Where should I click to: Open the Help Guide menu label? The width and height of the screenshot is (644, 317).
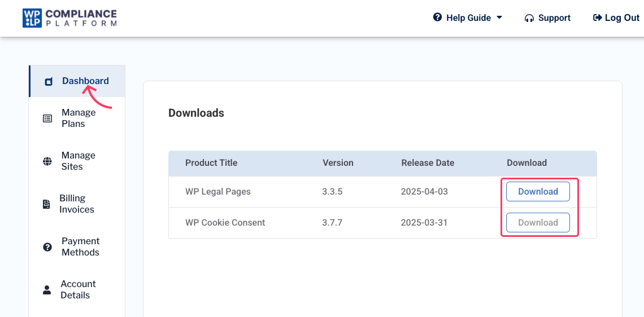pyautogui.click(x=469, y=18)
